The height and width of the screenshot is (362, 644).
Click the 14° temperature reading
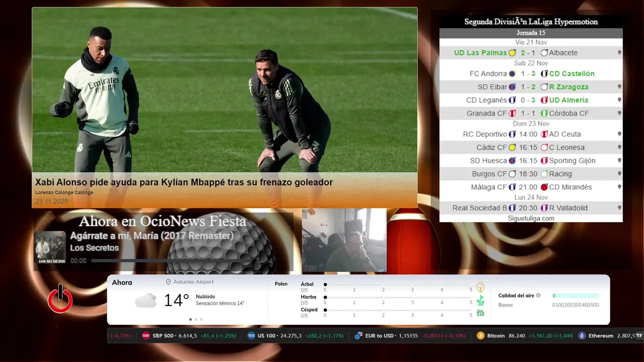click(176, 301)
